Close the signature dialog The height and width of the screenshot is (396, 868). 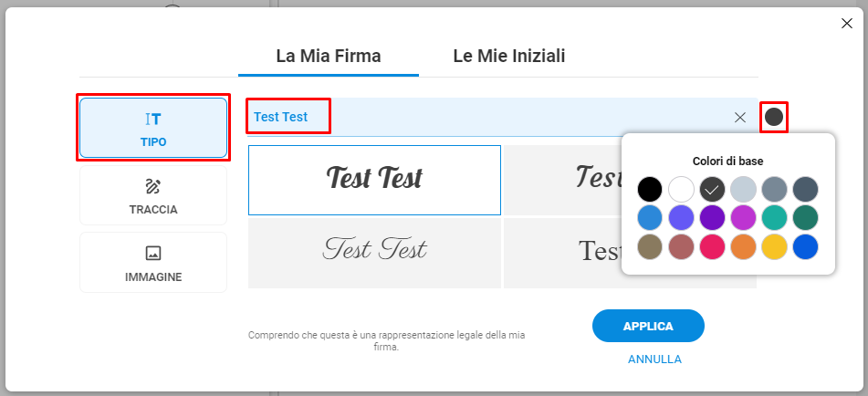(x=846, y=23)
